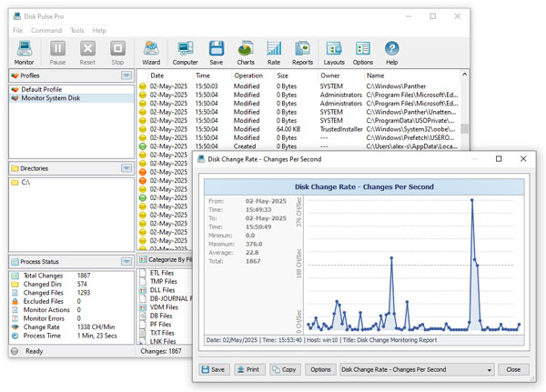This screenshot has height=392, width=546.
Task: Click the change list scroll-up arrow
Action: 464,75
